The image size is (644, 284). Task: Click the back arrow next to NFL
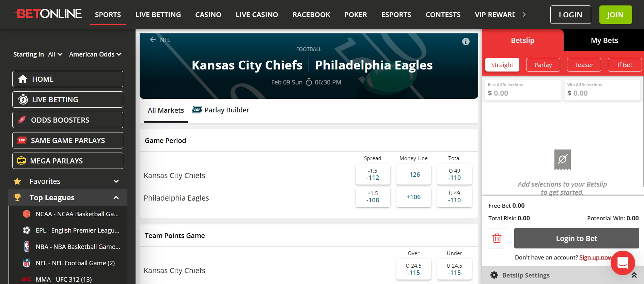point(153,40)
